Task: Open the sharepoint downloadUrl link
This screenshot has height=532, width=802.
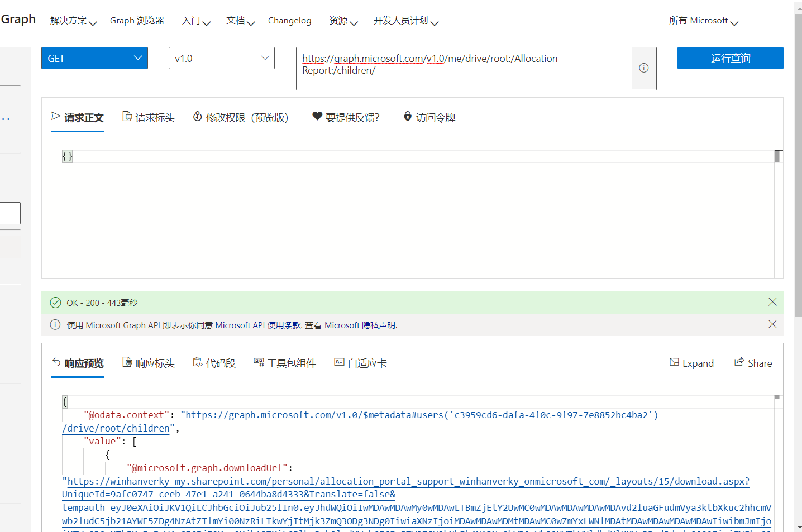Action: click(x=408, y=481)
